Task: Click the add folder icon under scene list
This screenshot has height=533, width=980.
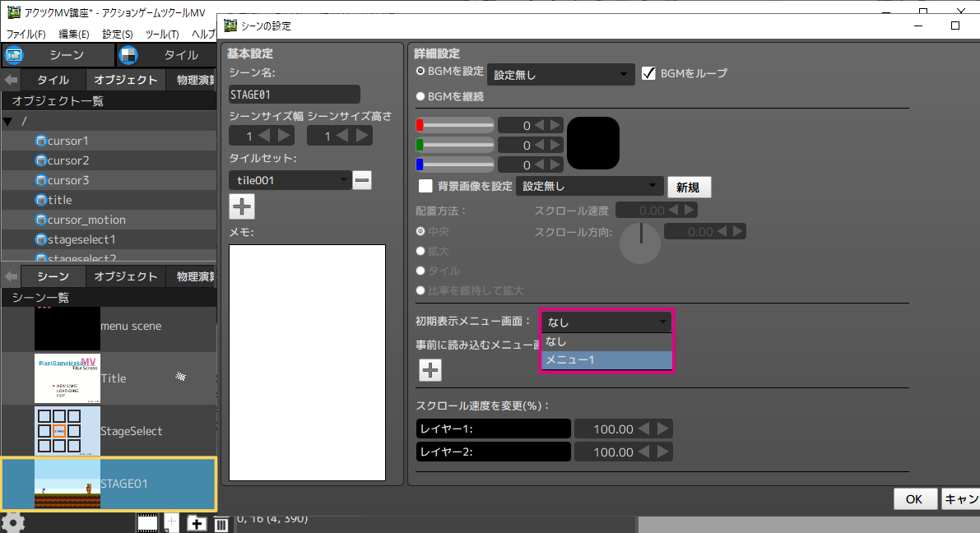Action: (197, 523)
